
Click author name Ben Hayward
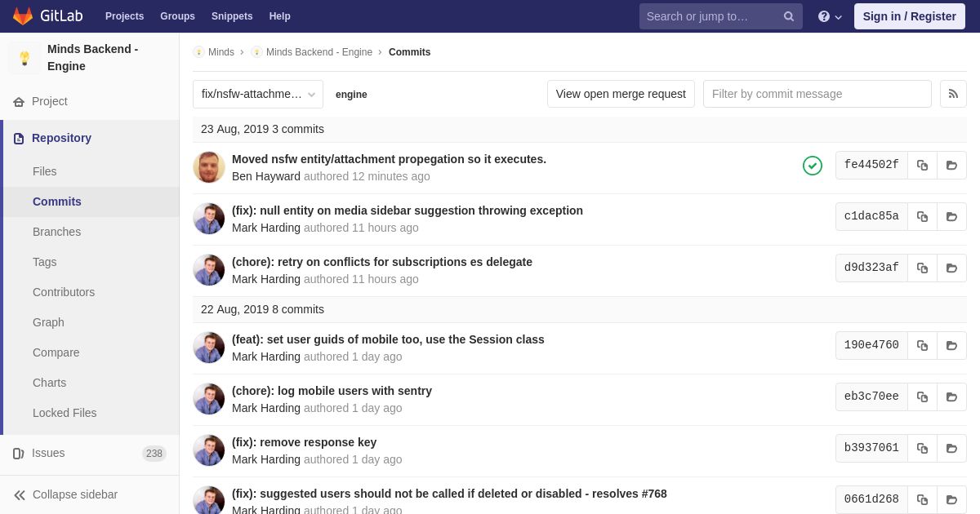[266, 176]
